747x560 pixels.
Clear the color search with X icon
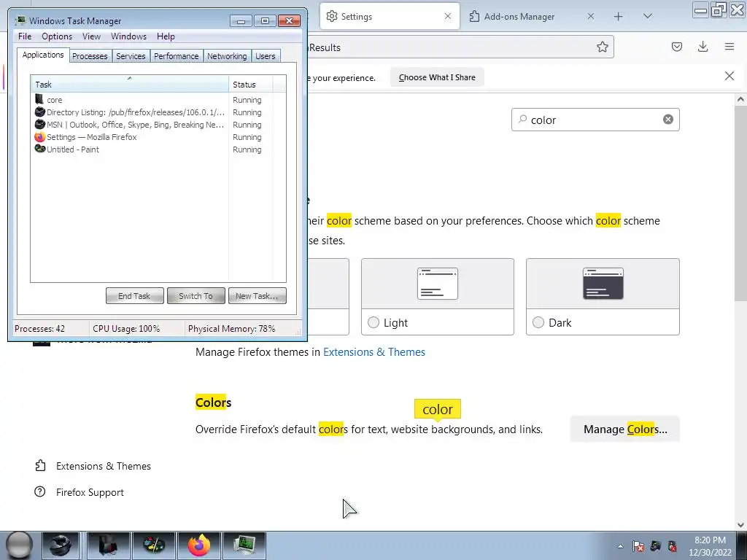point(668,120)
